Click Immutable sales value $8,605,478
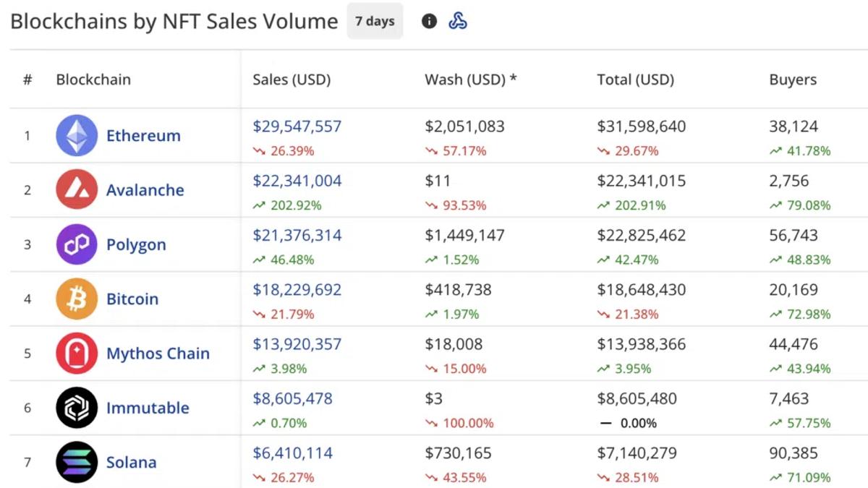 coord(293,398)
